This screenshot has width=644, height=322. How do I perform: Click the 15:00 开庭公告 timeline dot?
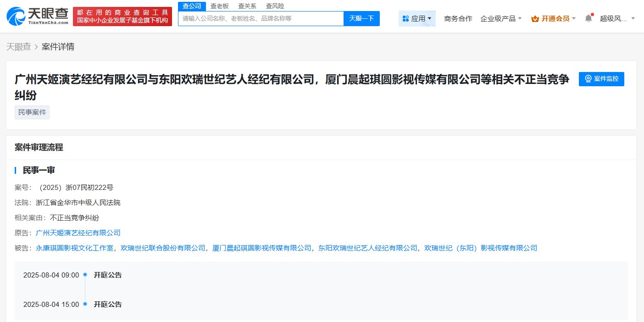tap(85, 304)
